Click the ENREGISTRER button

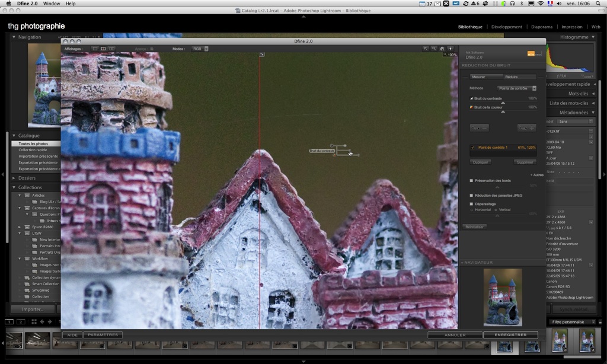(510, 335)
